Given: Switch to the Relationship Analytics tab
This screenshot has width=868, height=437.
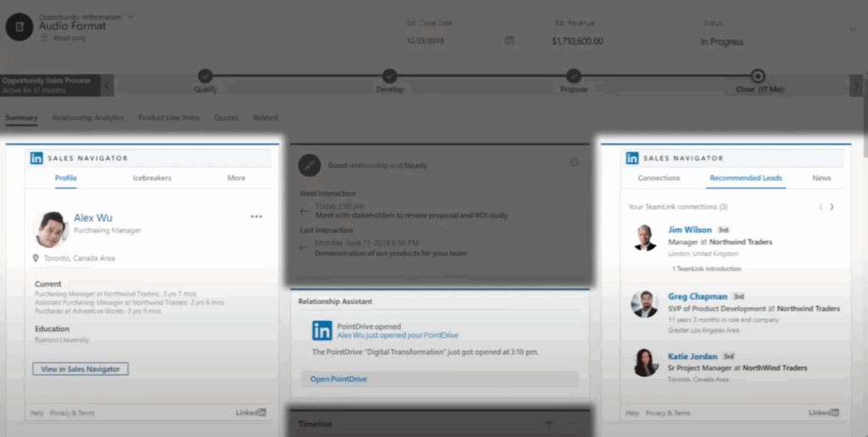Looking at the screenshot, I should [x=88, y=117].
